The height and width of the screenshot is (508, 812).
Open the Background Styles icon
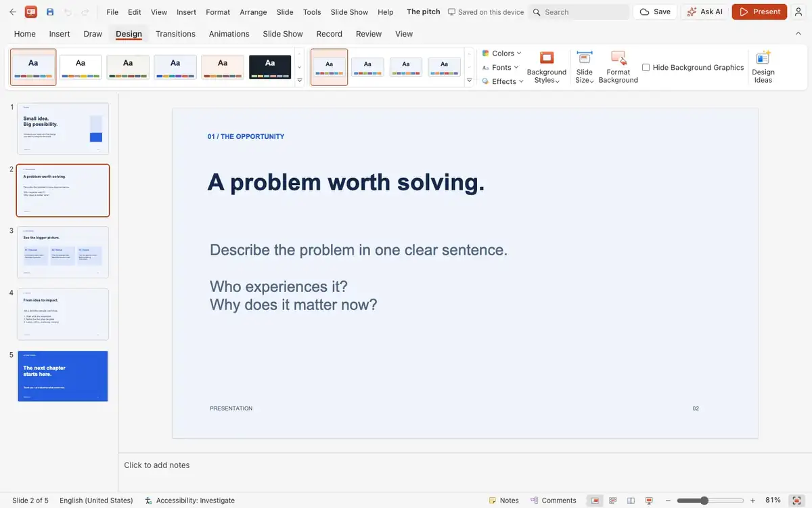(547, 58)
